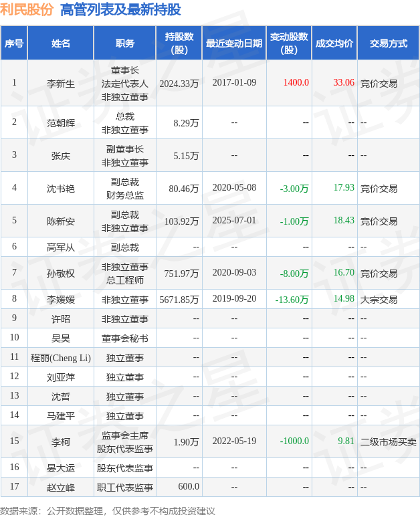Image resolution: width=420 pixels, height=517 pixels.
Task: Click the name 许昭
Action: coord(61,319)
